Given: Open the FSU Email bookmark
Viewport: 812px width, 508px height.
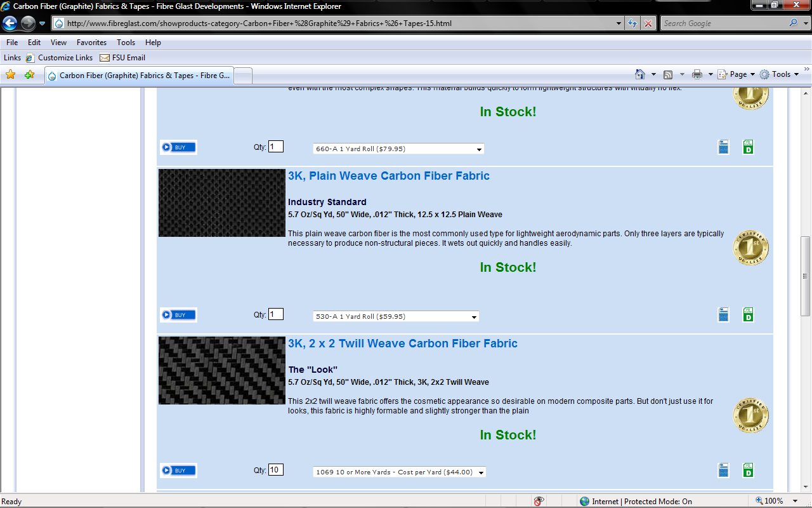Looking at the screenshot, I should tap(122, 58).
